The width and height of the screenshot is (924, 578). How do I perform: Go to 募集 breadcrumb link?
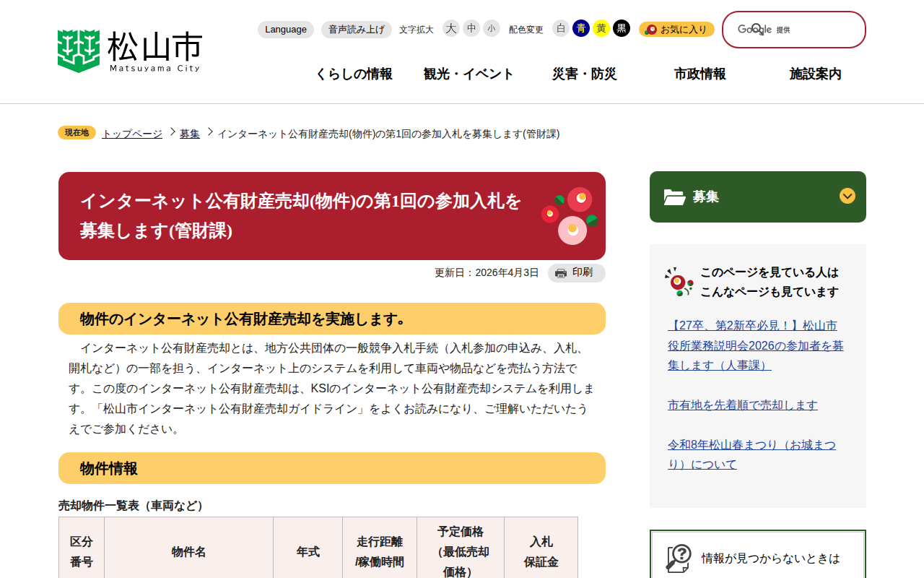pos(190,134)
